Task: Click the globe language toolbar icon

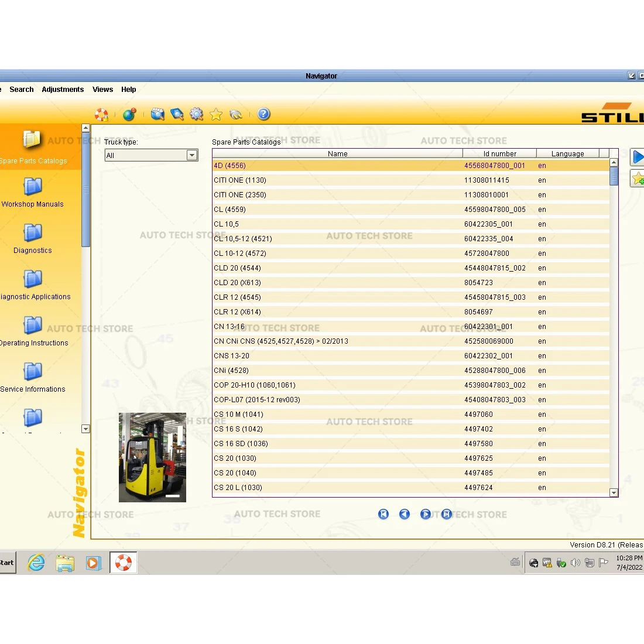Action: click(x=129, y=114)
